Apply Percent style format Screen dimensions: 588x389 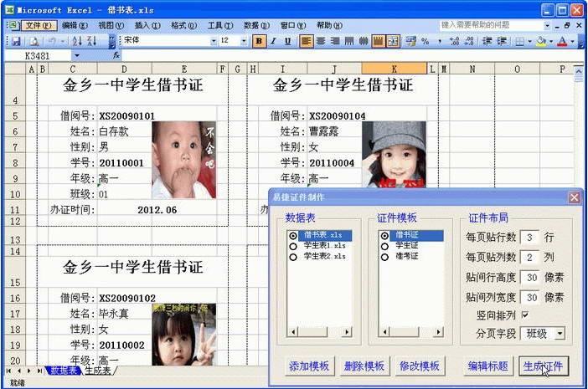tap(425, 41)
